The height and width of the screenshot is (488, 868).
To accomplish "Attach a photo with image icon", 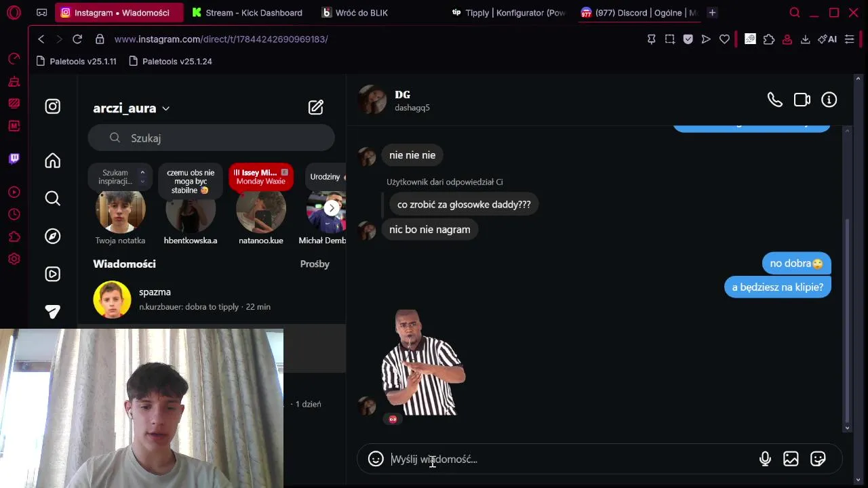I will click(x=791, y=459).
